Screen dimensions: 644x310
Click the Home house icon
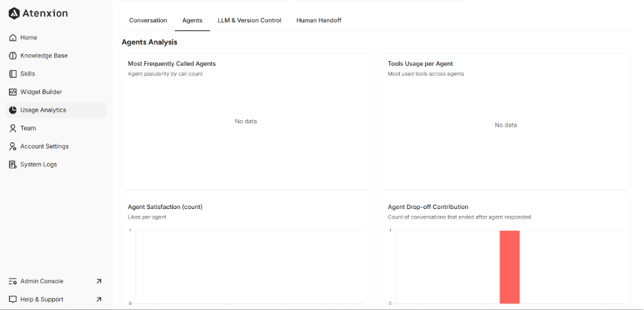pos(13,38)
